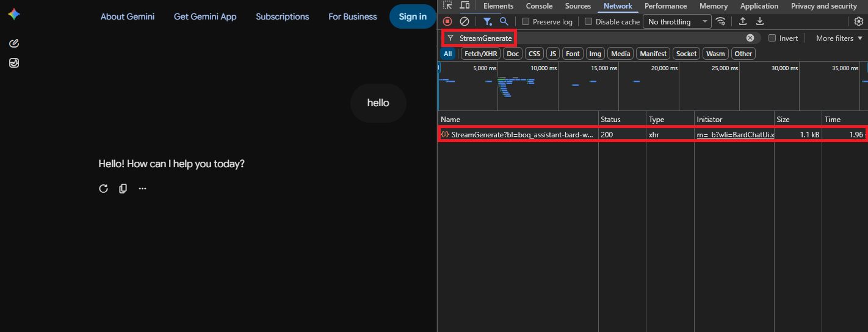Filter requests by Manifest type
Screen dimensions: 868x332
tap(653, 54)
